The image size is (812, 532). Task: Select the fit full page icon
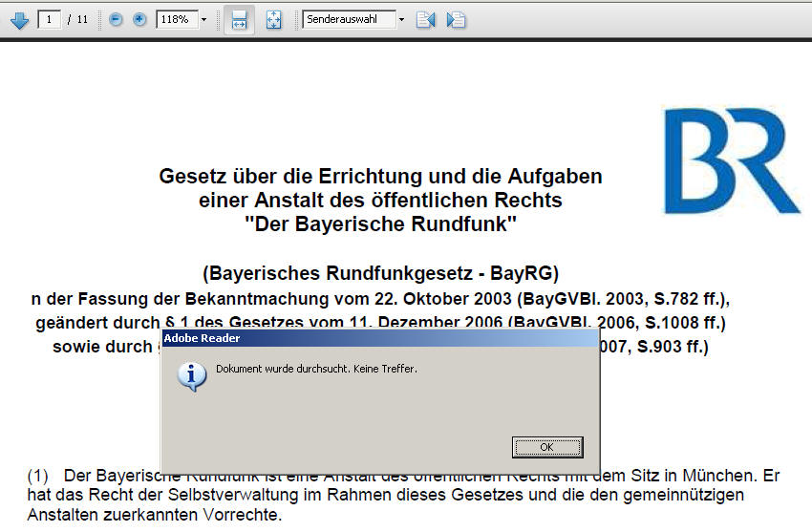[x=273, y=20]
